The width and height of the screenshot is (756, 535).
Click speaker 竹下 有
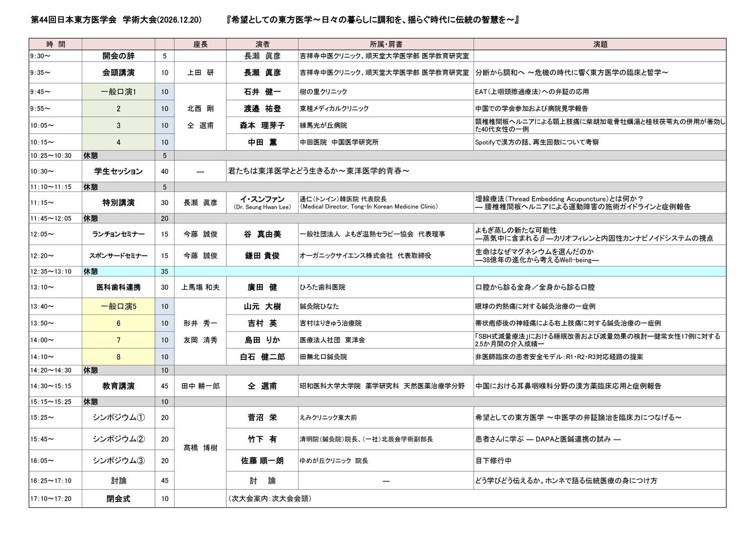click(x=262, y=439)
